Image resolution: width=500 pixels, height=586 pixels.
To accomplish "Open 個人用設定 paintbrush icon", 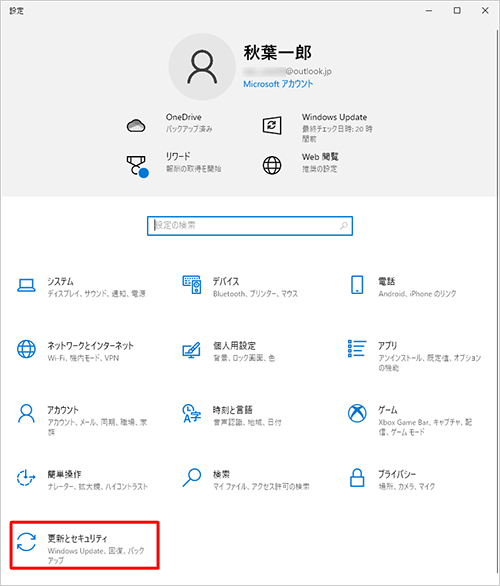I will coord(191,350).
